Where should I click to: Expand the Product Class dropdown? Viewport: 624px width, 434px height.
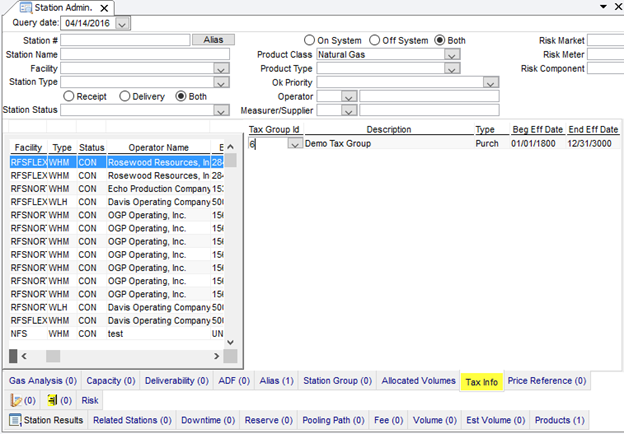point(452,54)
